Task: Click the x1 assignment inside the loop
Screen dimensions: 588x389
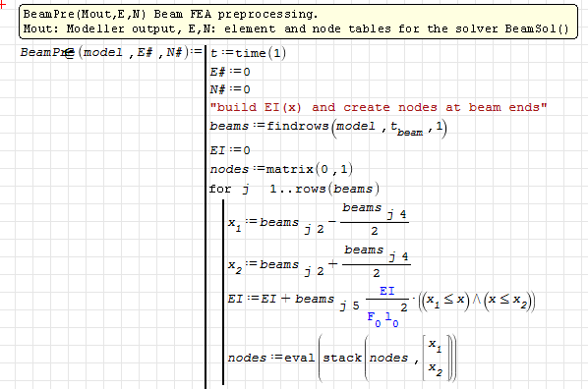Action: (x=319, y=220)
